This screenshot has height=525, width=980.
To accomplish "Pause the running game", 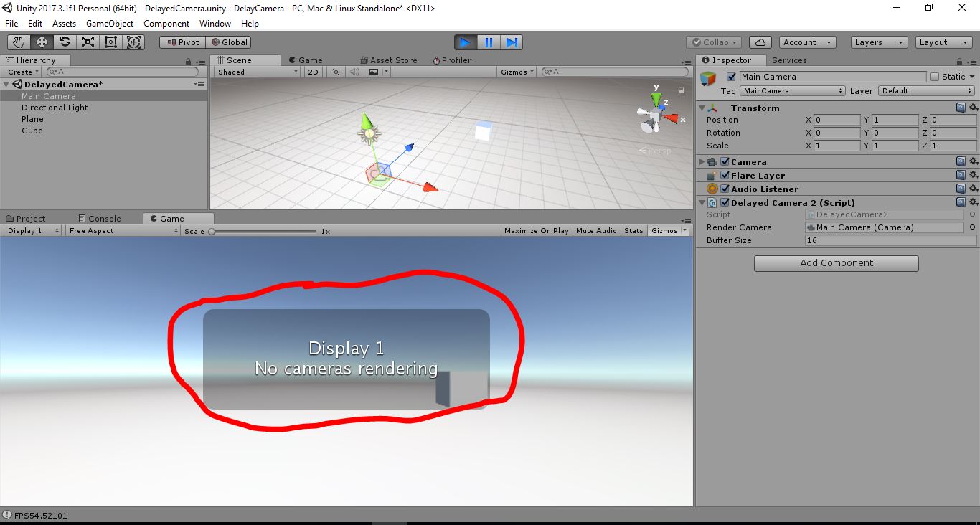I will click(x=489, y=42).
